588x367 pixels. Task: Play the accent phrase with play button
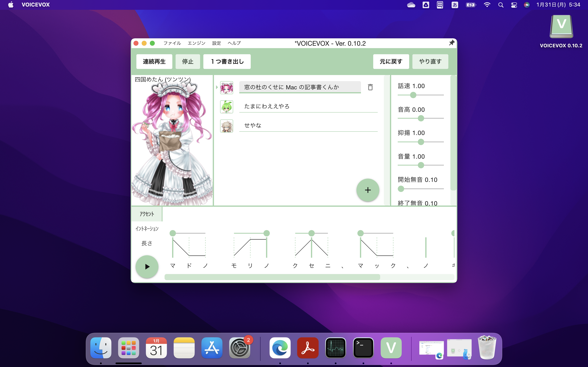coord(147,266)
